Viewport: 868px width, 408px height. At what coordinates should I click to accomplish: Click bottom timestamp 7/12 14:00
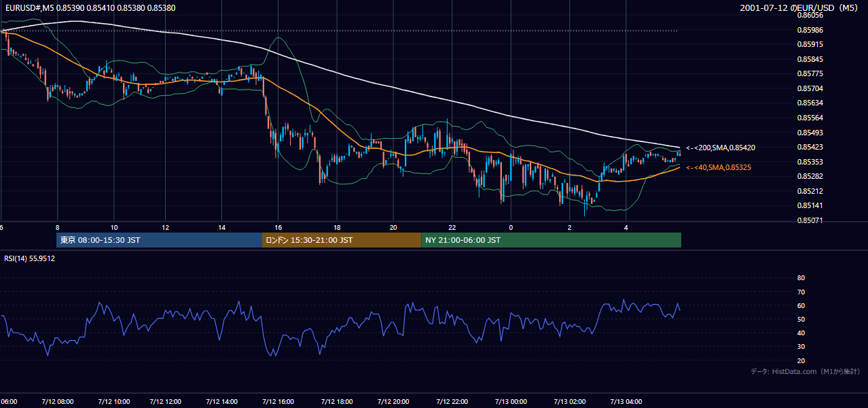tap(222, 402)
